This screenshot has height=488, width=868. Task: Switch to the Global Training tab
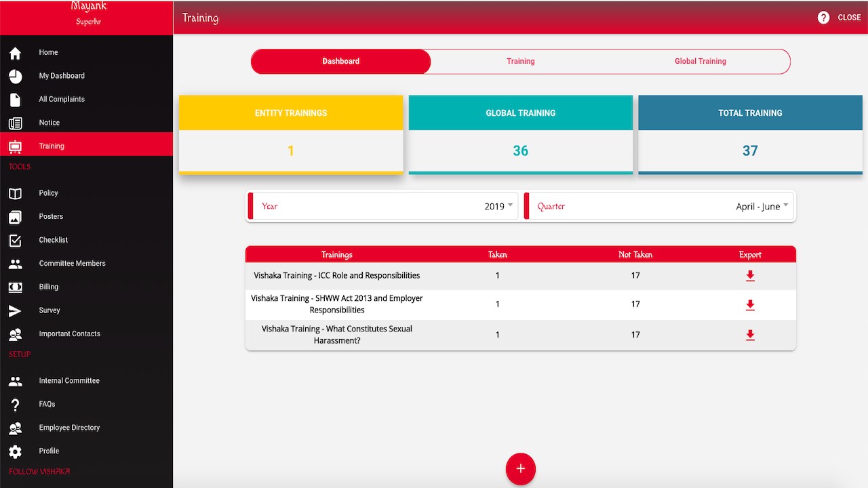pos(701,61)
